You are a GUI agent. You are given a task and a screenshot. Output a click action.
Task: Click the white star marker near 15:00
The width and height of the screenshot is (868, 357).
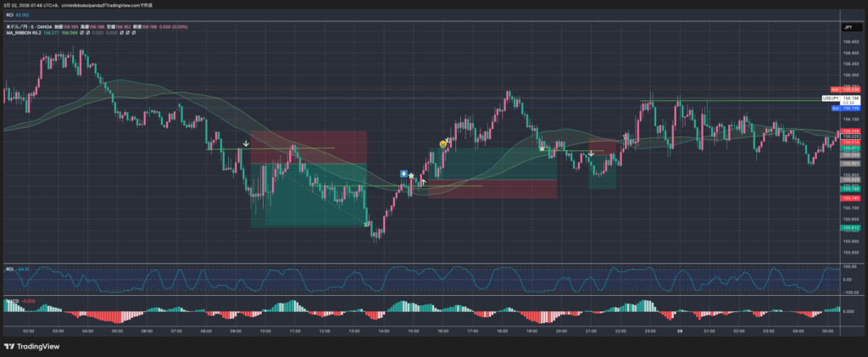point(412,176)
